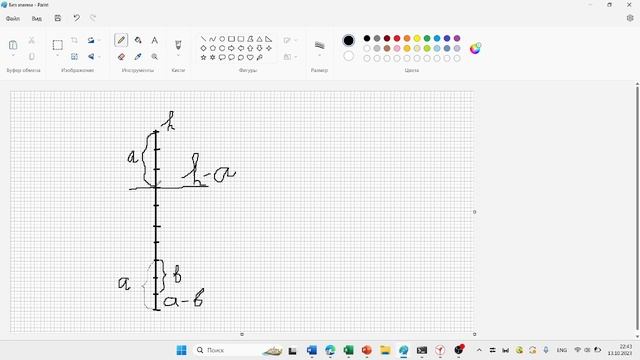Open the Rotate options dropdown arrow
Image resolution: width=640 pixels, height=360 pixels.
point(99,40)
